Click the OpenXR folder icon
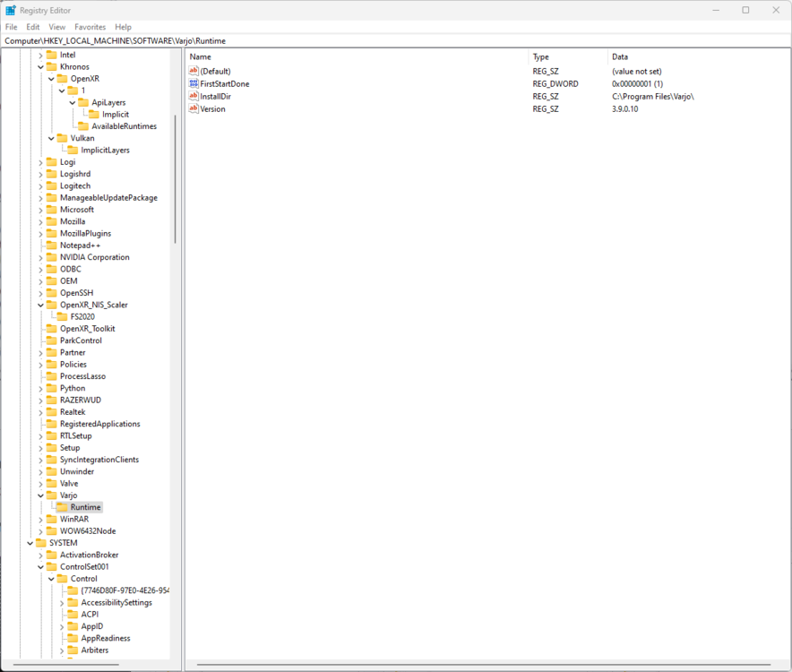792x672 pixels. tap(62, 78)
